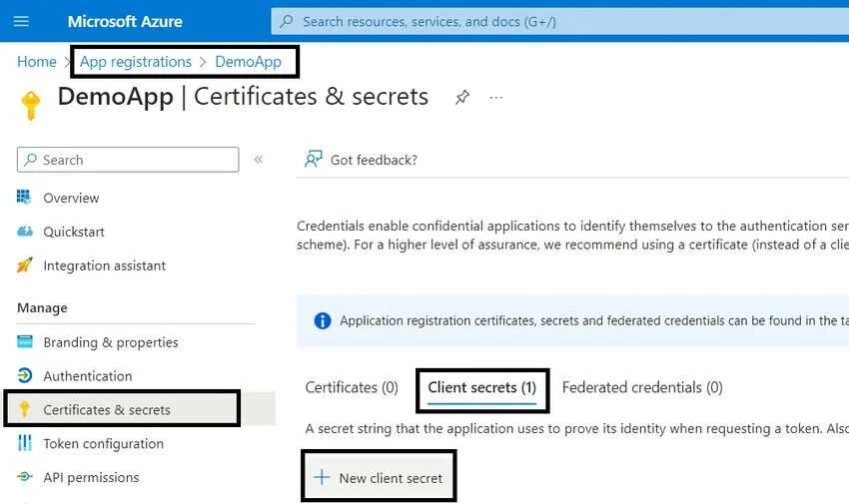Click the Overview grid icon
Viewport: 849px width, 504px height.
25,198
